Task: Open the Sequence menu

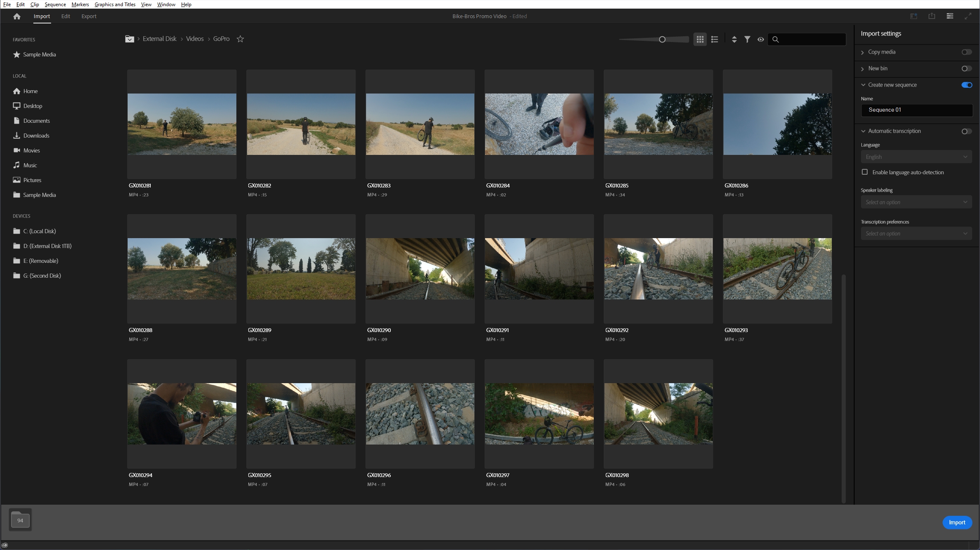Action: [x=55, y=5]
